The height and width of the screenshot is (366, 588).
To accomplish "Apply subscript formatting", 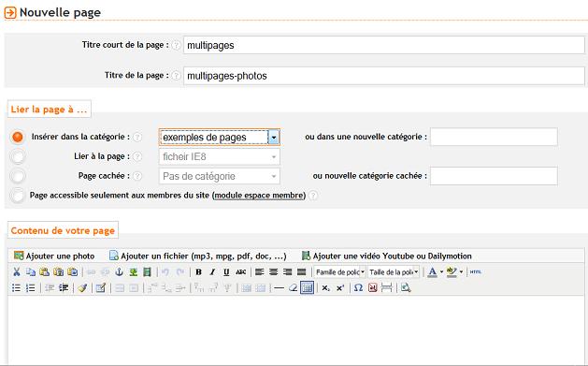I will point(326,288).
